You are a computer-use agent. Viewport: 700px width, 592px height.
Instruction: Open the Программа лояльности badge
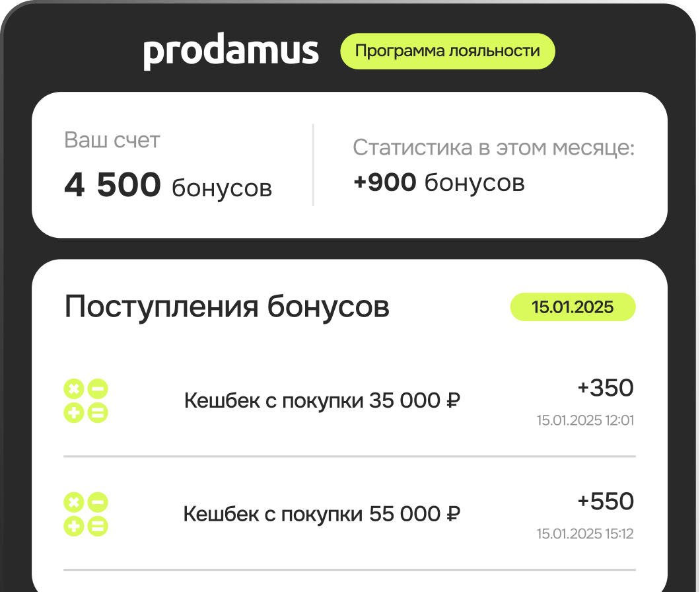tap(448, 51)
